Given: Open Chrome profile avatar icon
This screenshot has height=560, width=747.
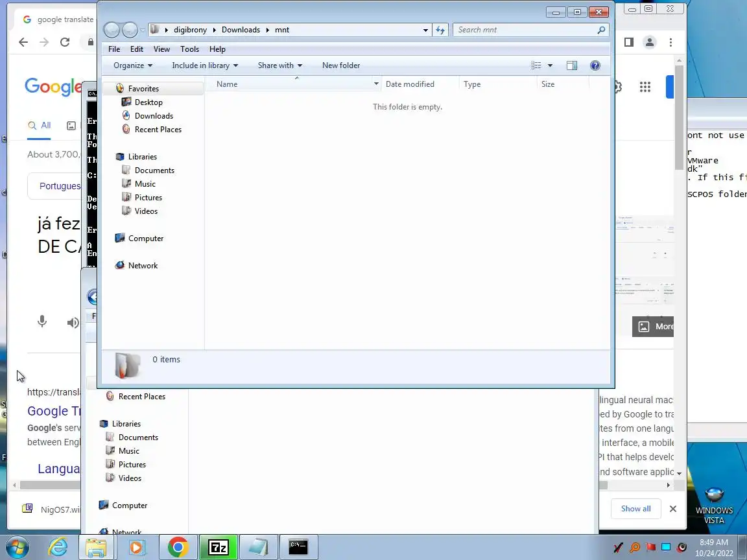Looking at the screenshot, I should (649, 42).
